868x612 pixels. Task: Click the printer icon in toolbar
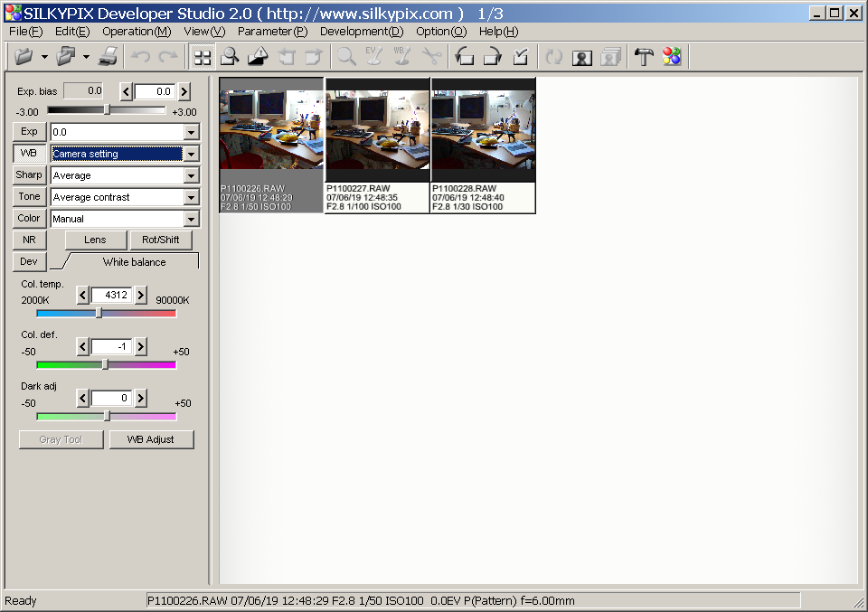tap(108, 57)
